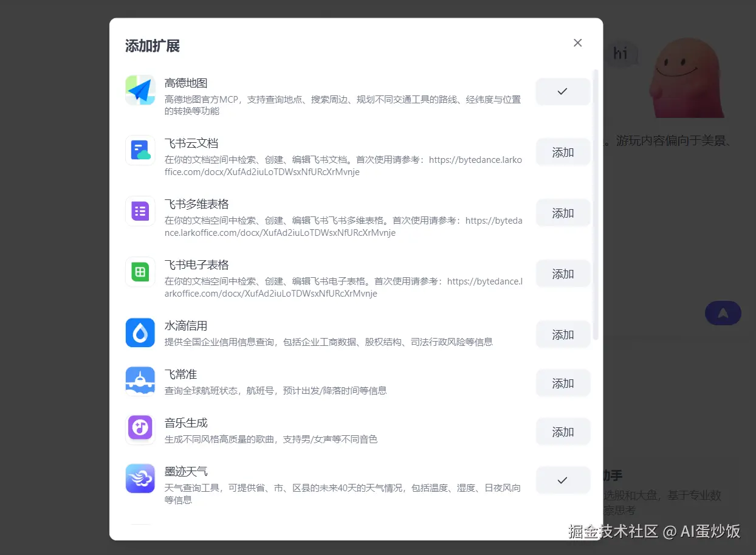Click the 飞书电子表格 extension title
Viewport: 756px width, 555px height.
[x=197, y=265]
